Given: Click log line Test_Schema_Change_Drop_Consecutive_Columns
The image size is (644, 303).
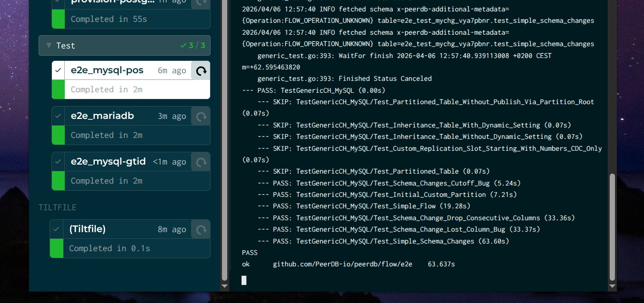Looking at the screenshot, I should pyautogui.click(x=416, y=218).
